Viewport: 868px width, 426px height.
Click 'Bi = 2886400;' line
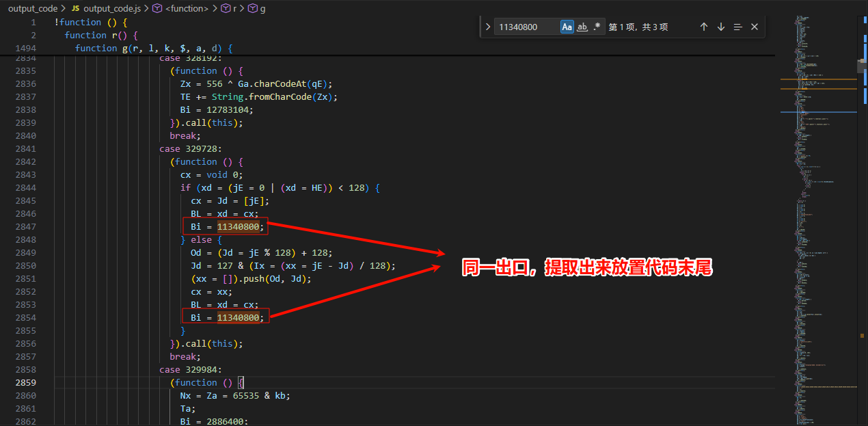[x=214, y=421]
